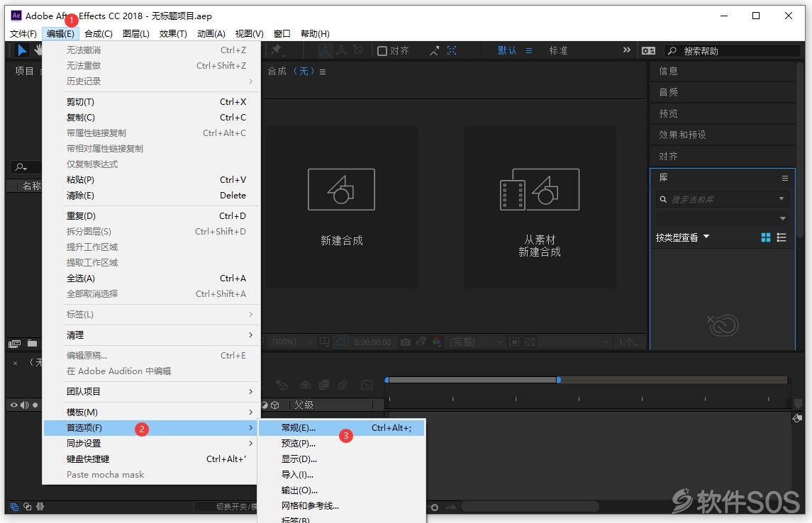
Task: Open the 动画(A) menu
Action: [x=211, y=33]
